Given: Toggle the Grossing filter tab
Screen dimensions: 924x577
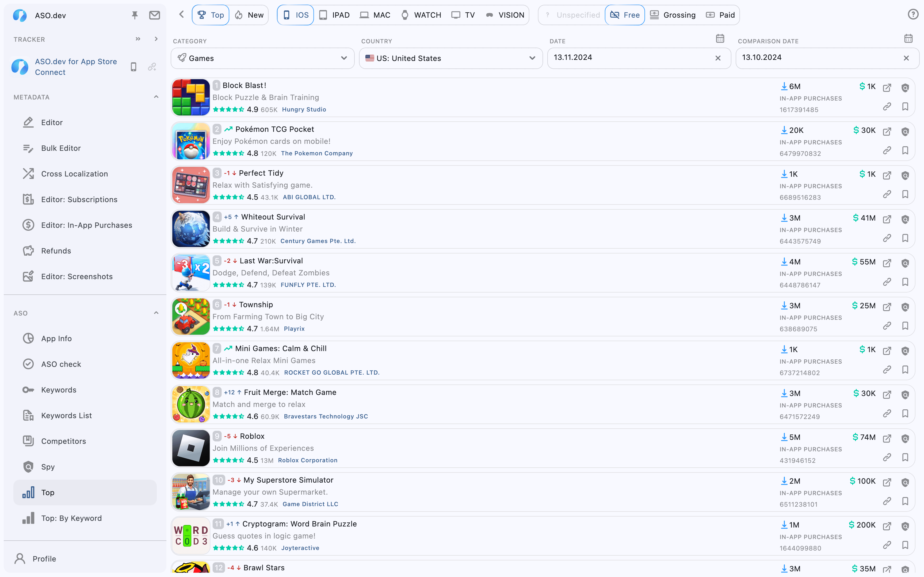Looking at the screenshot, I should (x=673, y=15).
